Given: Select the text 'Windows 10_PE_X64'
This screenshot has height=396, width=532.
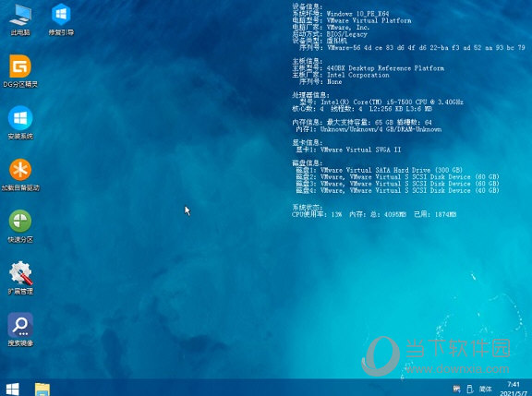Looking at the screenshot, I should pos(357,14).
